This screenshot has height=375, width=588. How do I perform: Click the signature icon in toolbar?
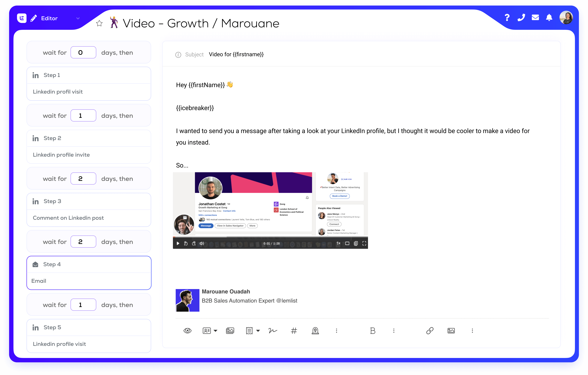273,331
